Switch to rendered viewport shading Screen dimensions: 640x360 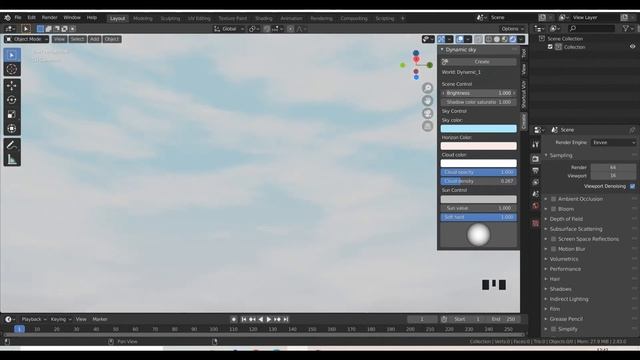coord(513,39)
